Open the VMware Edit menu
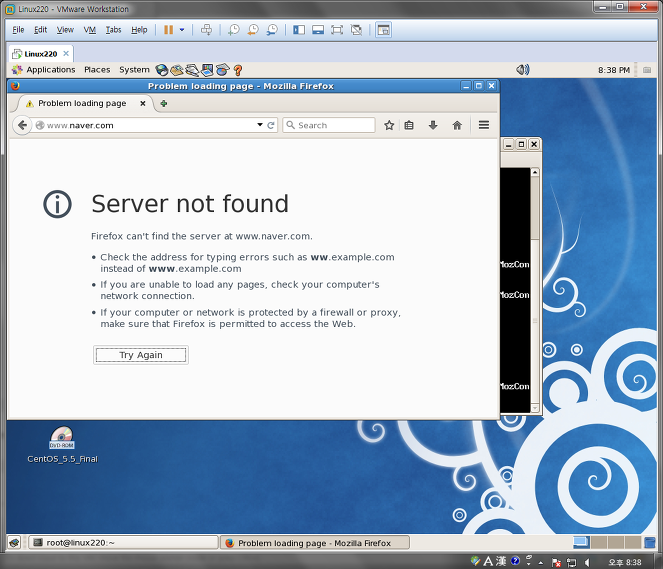The image size is (663, 569). 41,30
